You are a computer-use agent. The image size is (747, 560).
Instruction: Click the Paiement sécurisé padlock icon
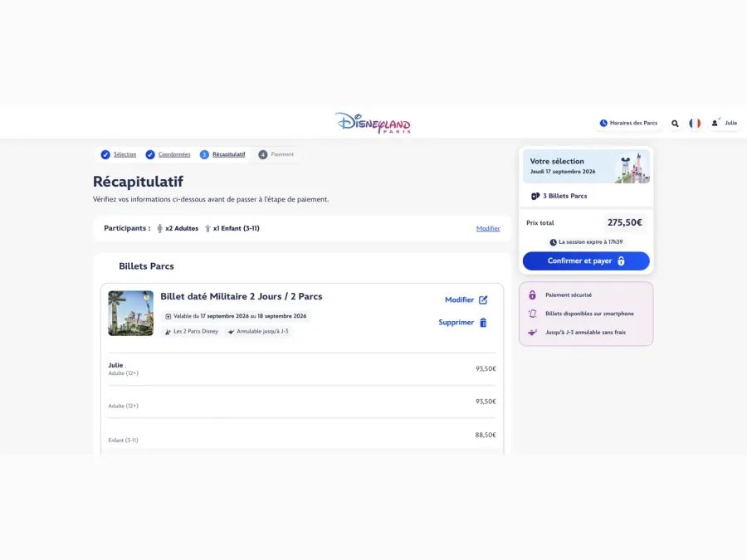pyautogui.click(x=532, y=295)
